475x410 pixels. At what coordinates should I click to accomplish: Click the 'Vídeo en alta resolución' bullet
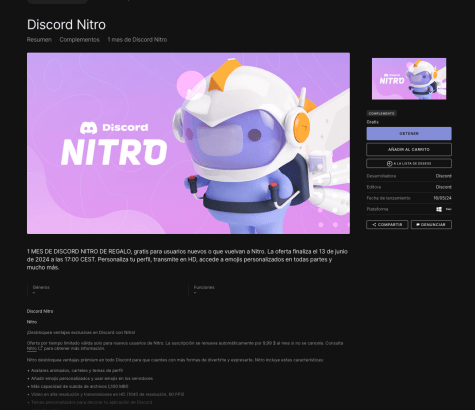click(x=107, y=394)
